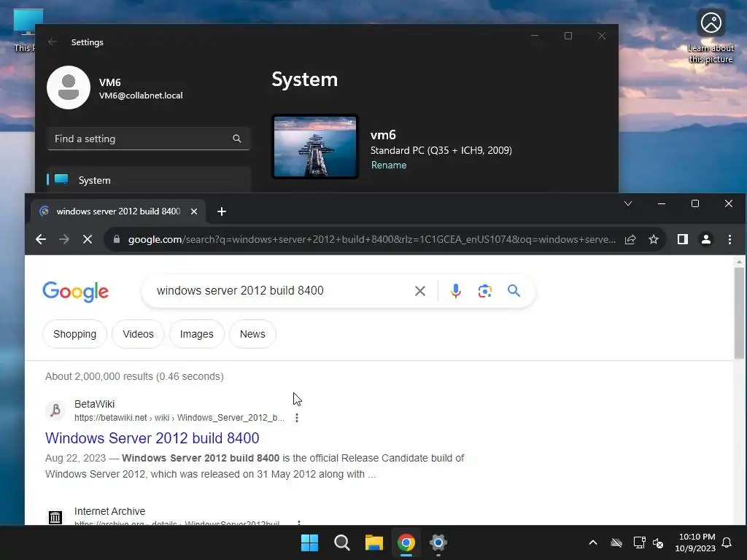Viewport: 747px width, 560px height.
Task: Click the BetaWiki favicon
Action: [x=55, y=410]
